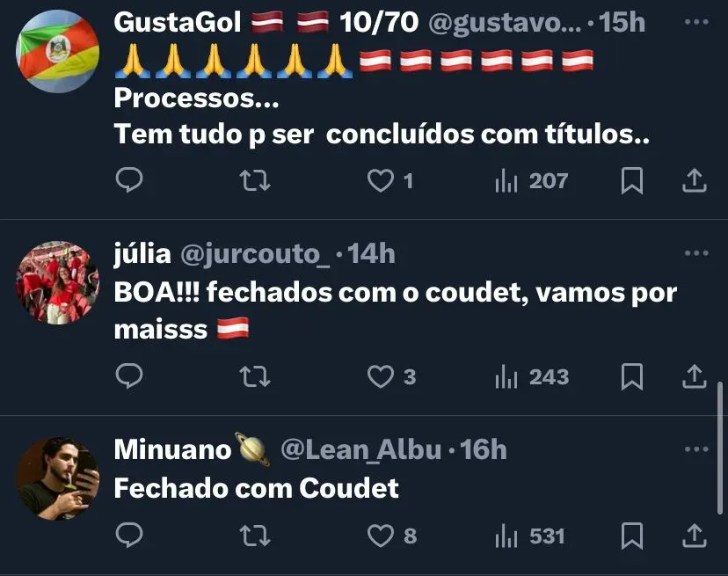Open more options on GustaGol's tweet

click(x=696, y=22)
